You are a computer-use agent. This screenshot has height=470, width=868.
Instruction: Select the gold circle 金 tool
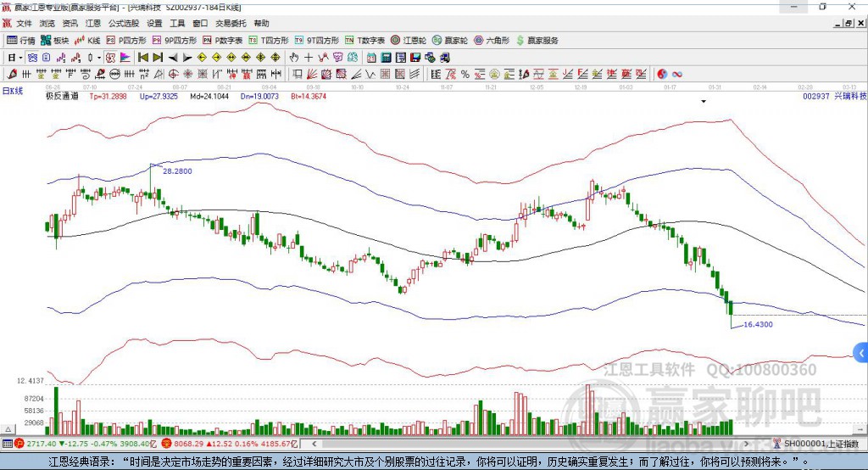tap(494, 74)
